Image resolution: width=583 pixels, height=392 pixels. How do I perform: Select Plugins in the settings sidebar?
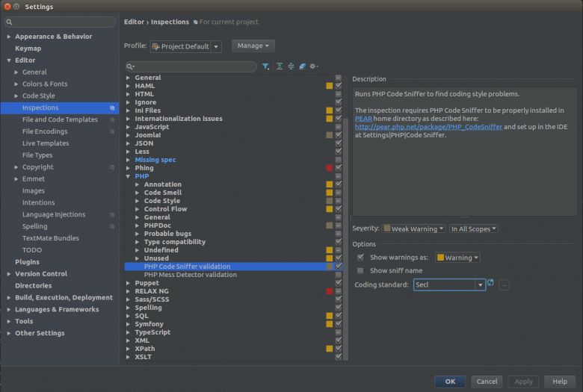tap(27, 262)
